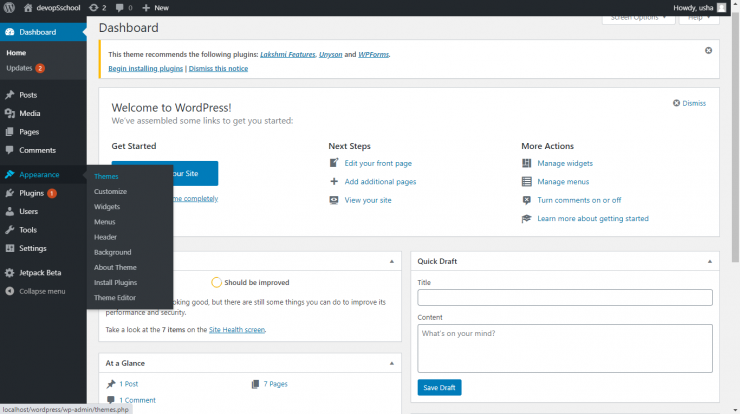740x414 pixels.
Task: Open the Screen Options dropdown
Action: [x=638, y=19]
